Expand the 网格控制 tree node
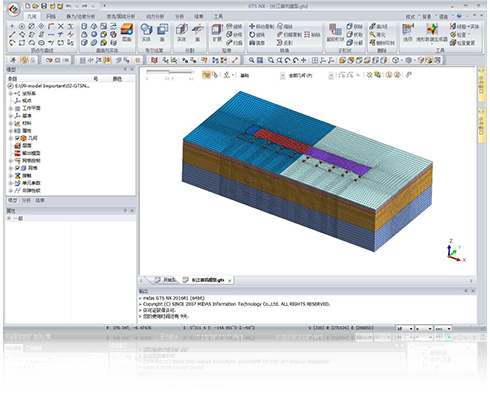Viewport: 490px width, 400px height. click(11, 161)
